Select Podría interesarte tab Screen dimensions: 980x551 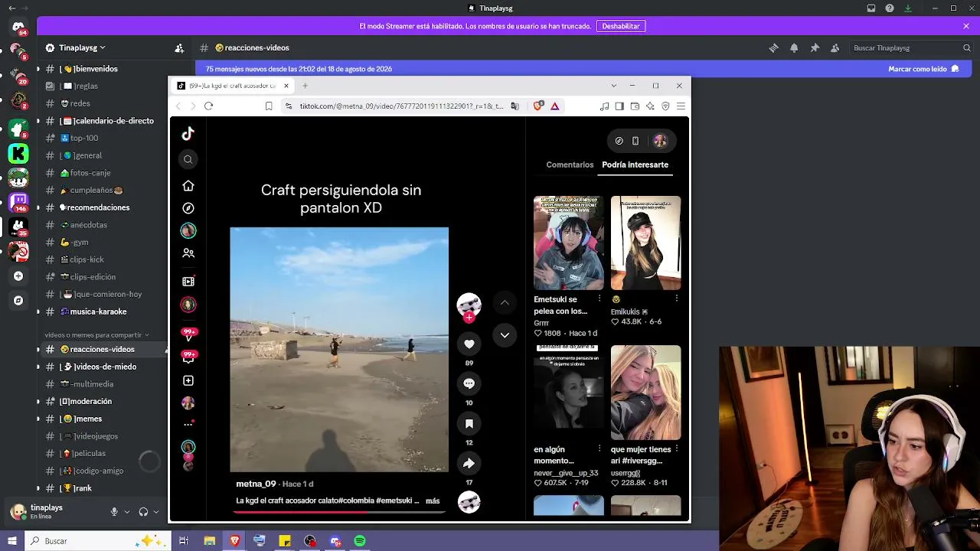(635, 165)
